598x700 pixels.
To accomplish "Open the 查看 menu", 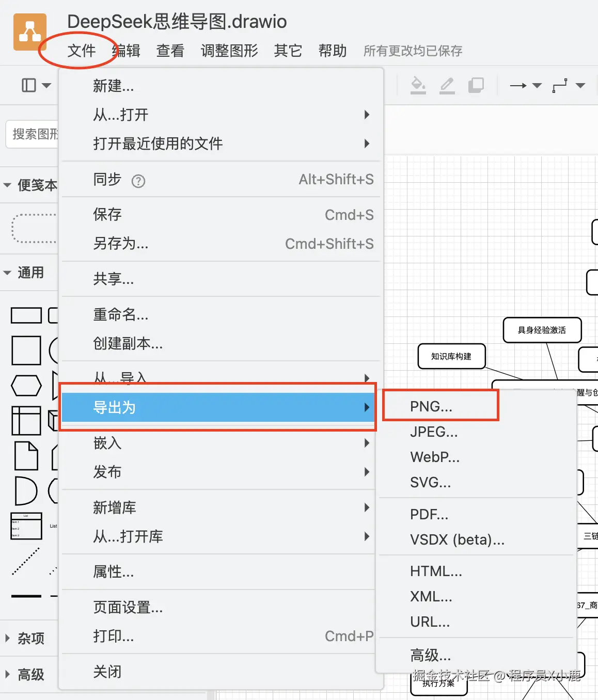I will tap(170, 51).
